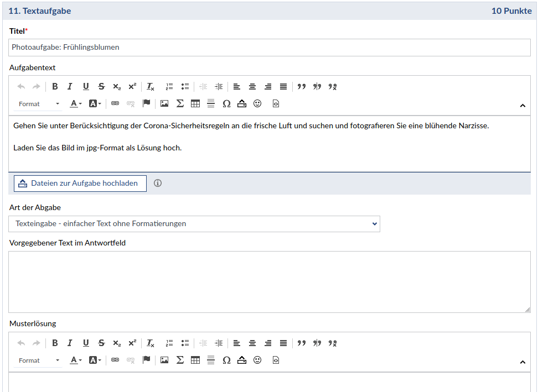Click the info icon beside upload button

[158, 183]
